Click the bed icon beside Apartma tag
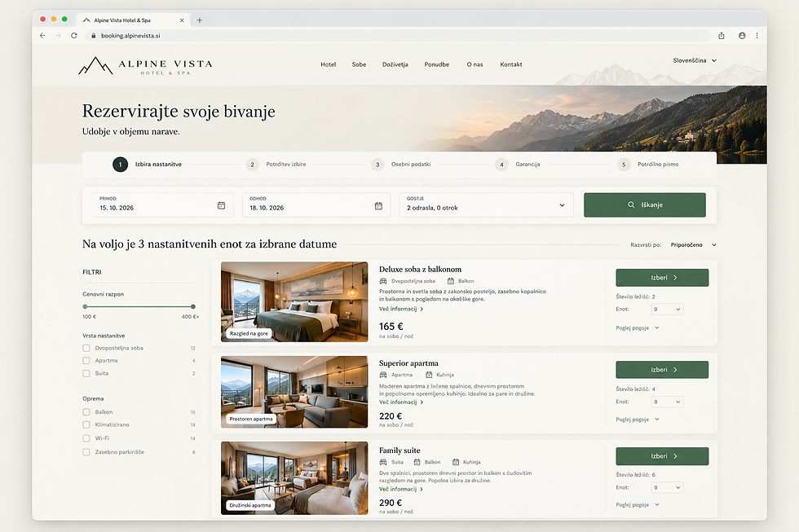This screenshot has height=532, width=799. (383, 375)
